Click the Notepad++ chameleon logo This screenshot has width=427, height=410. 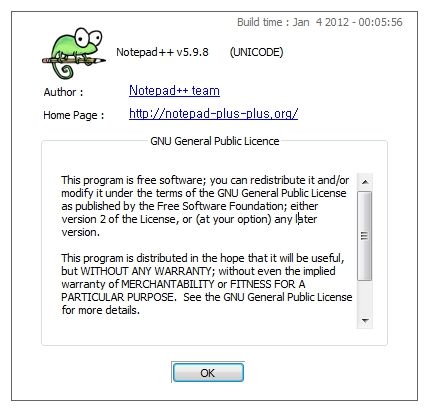[x=74, y=53]
